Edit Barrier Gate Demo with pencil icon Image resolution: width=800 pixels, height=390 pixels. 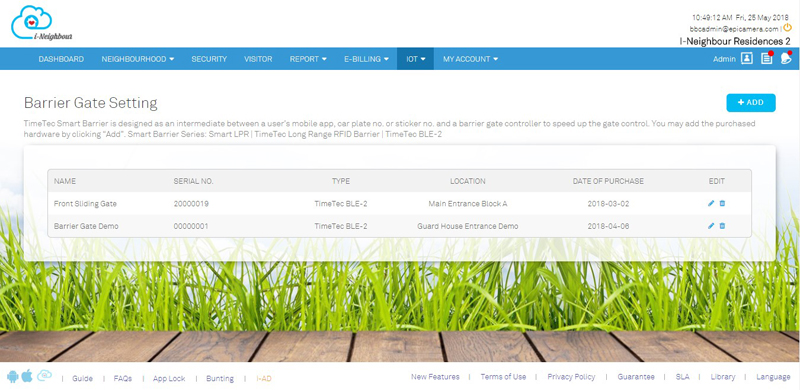pyautogui.click(x=711, y=226)
